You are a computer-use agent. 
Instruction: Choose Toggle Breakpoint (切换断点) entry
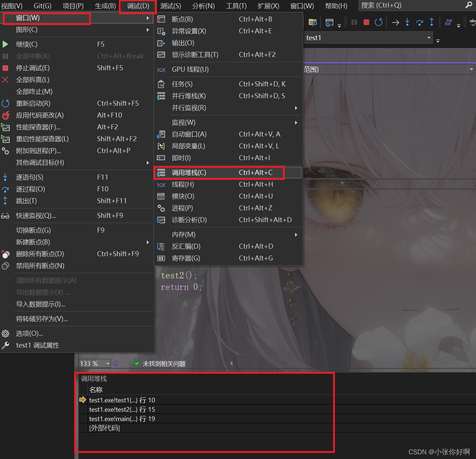pos(77,230)
